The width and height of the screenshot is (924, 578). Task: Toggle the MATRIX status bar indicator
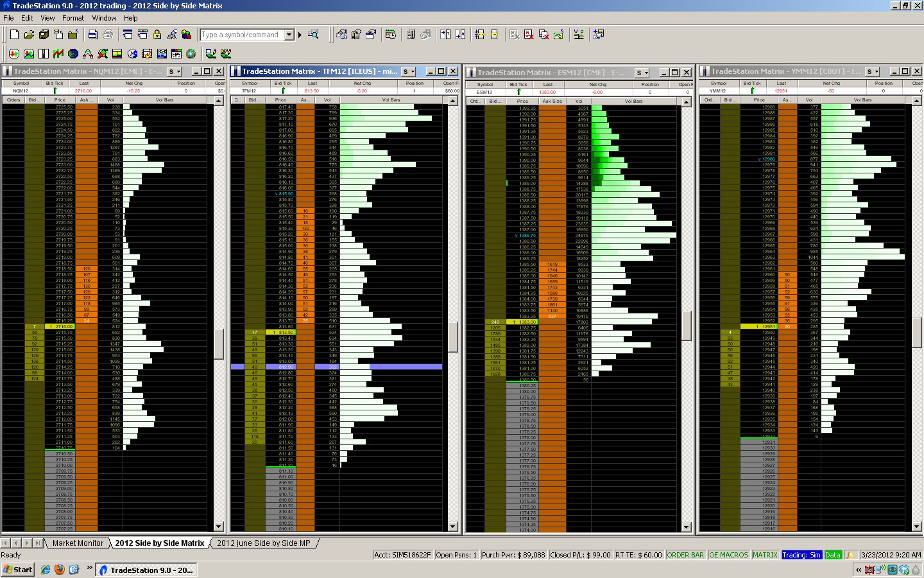click(x=765, y=555)
